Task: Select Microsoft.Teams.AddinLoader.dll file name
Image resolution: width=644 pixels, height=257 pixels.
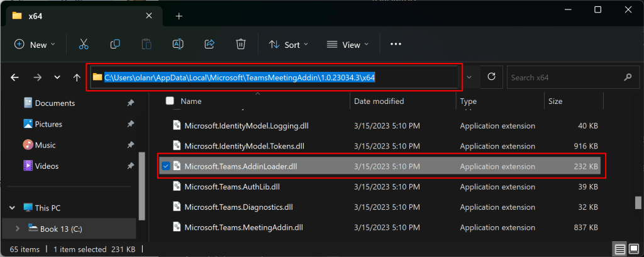Action: 241,166
